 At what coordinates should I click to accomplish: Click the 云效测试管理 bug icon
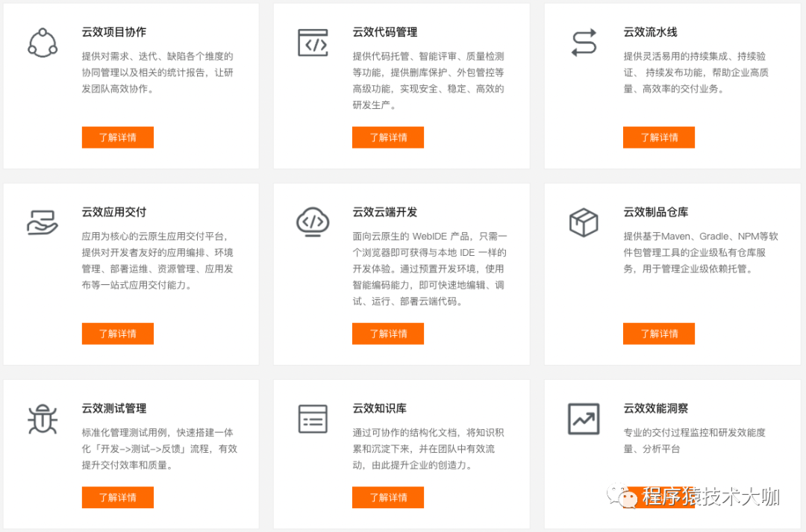43,419
